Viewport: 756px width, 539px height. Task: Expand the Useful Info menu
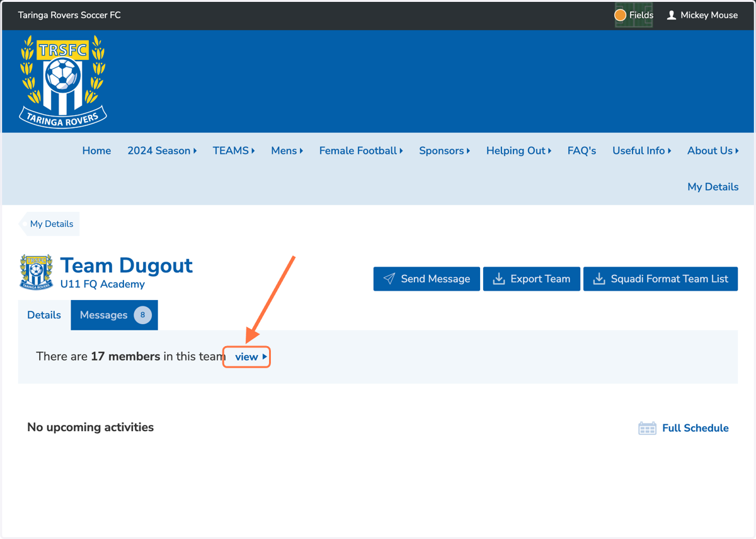click(x=642, y=151)
